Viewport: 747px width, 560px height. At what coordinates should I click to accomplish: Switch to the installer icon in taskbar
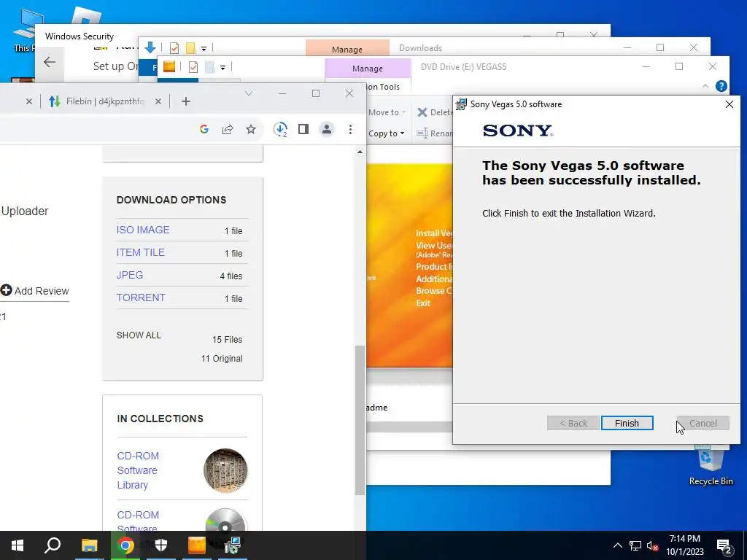pyautogui.click(x=233, y=545)
